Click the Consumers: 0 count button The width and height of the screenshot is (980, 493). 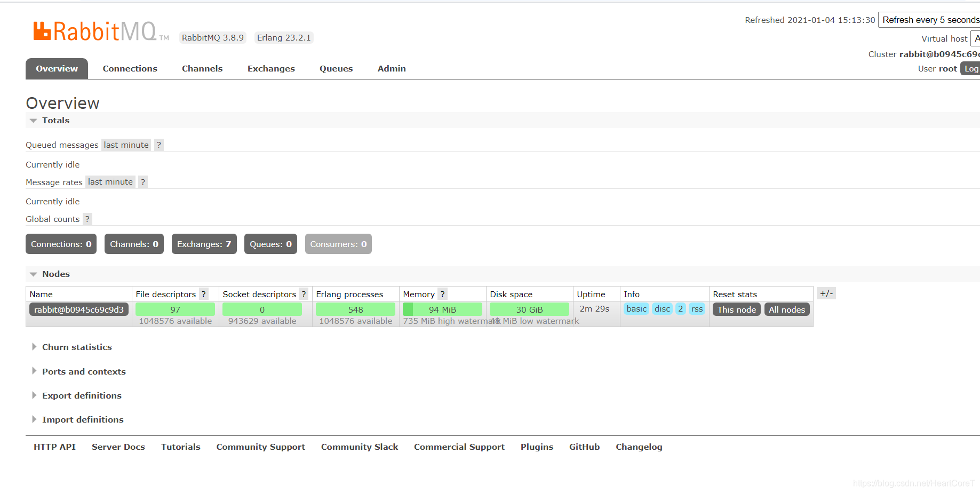[338, 244]
